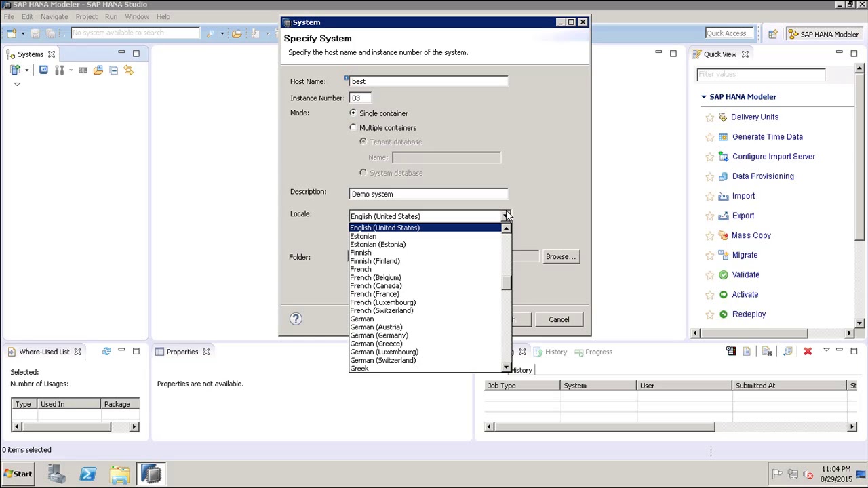The image size is (868, 488).
Task: Open the Project menu
Action: tap(86, 16)
